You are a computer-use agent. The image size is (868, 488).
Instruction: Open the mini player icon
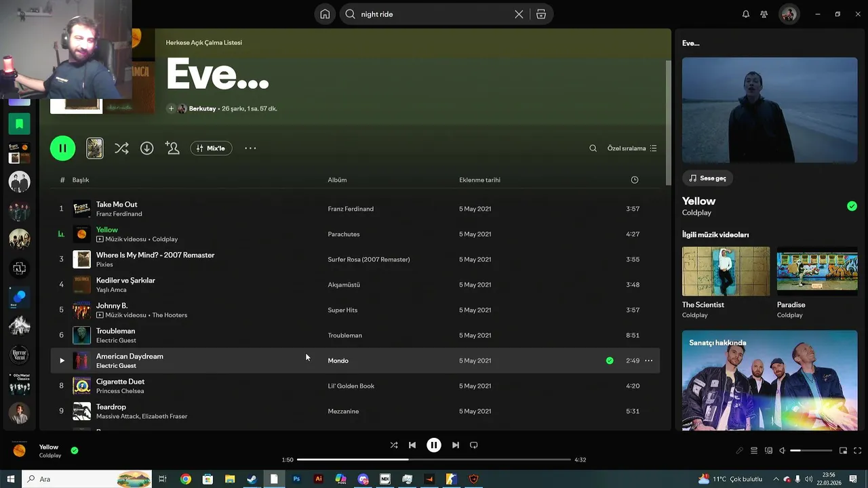coord(844,451)
